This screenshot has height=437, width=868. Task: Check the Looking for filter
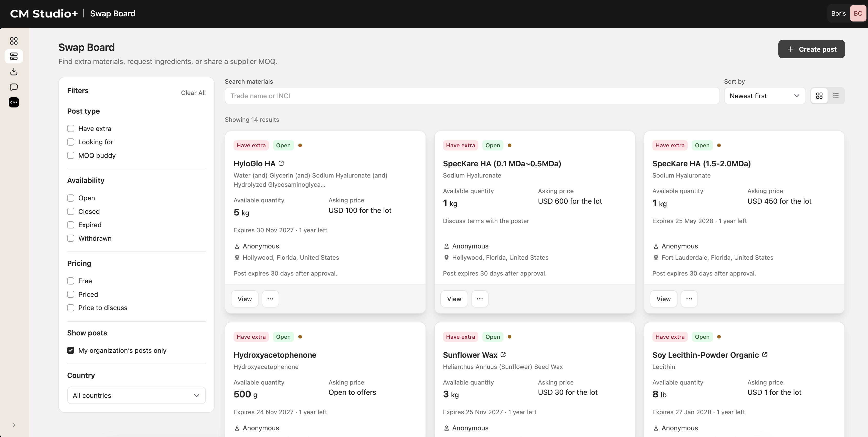[70, 142]
